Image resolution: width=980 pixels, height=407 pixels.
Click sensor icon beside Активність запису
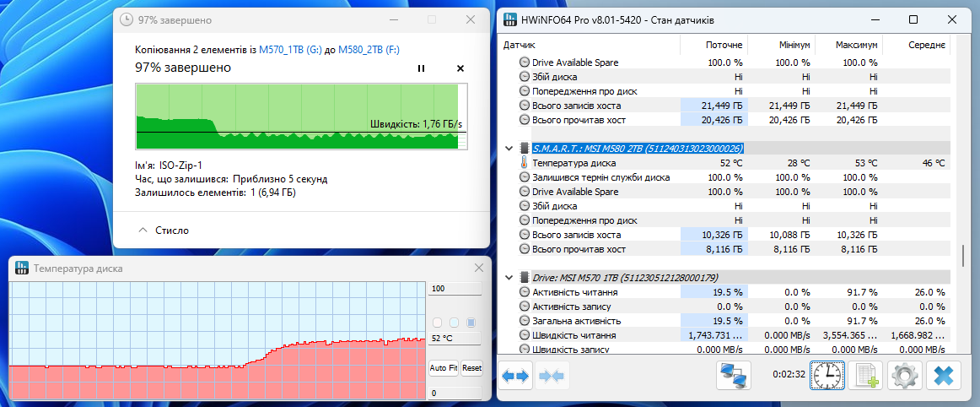coord(524,307)
